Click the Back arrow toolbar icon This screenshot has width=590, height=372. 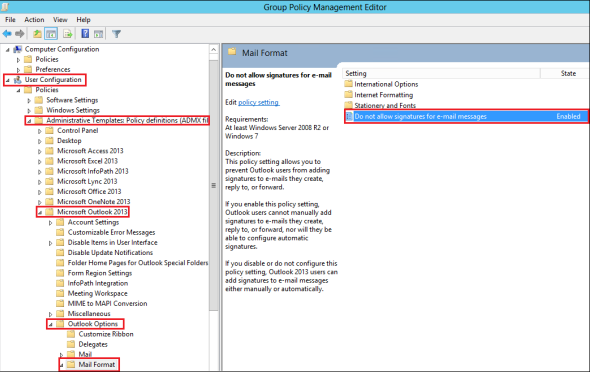[7, 34]
